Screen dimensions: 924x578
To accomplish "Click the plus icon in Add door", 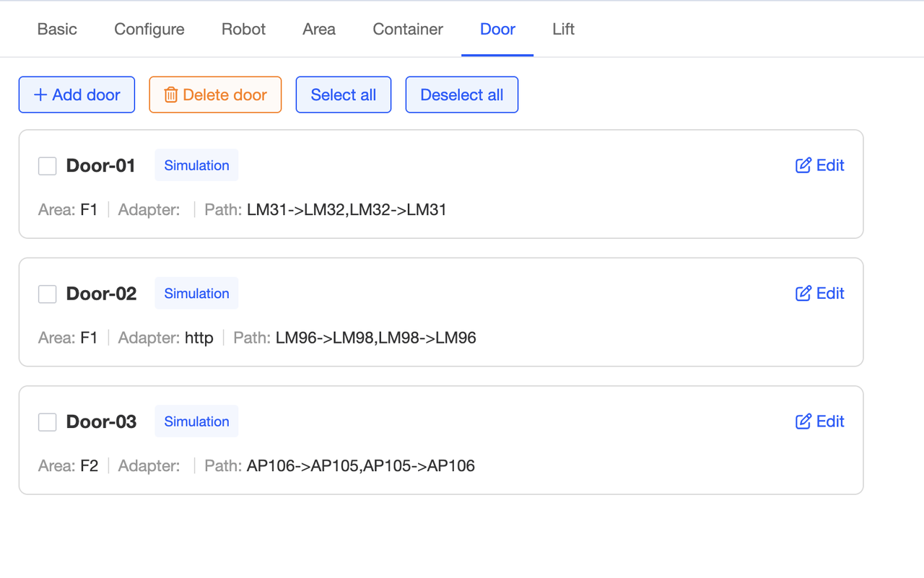I will pyautogui.click(x=40, y=95).
